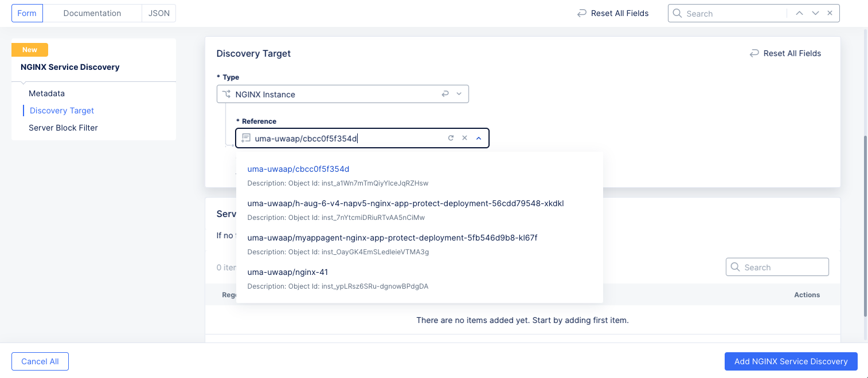Click the magnifier icon in the top search bar
Image resolution: width=868 pixels, height=378 pixels.
pos(677,13)
